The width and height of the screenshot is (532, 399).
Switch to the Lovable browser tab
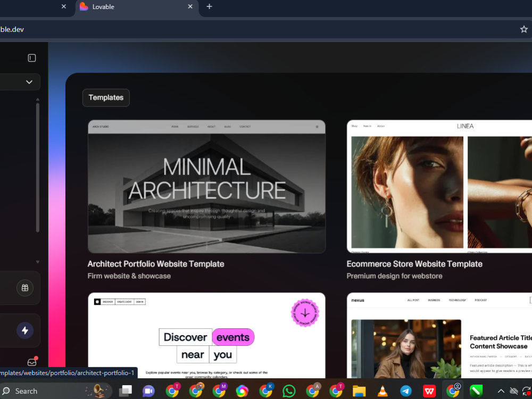point(136,7)
